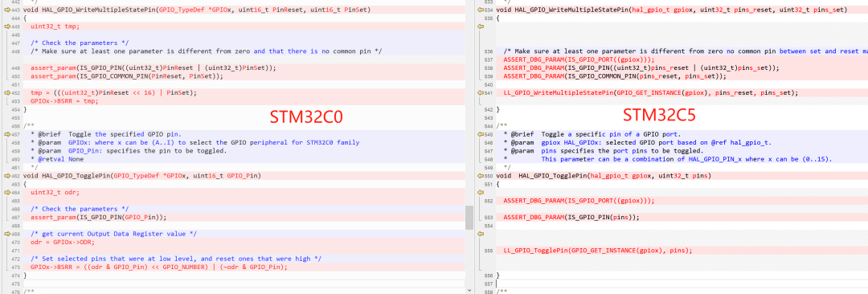This screenshot has height=294, width=868.
Task: Click line number 473 in left gutter
Action: pyautogui.click(x=15, y=267)
